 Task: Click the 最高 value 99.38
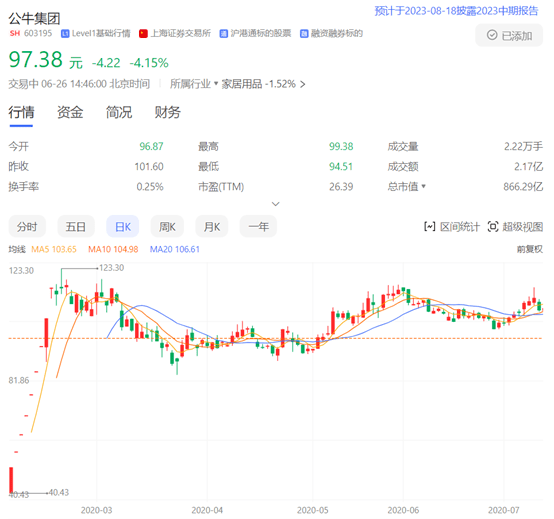coord(341,146)
